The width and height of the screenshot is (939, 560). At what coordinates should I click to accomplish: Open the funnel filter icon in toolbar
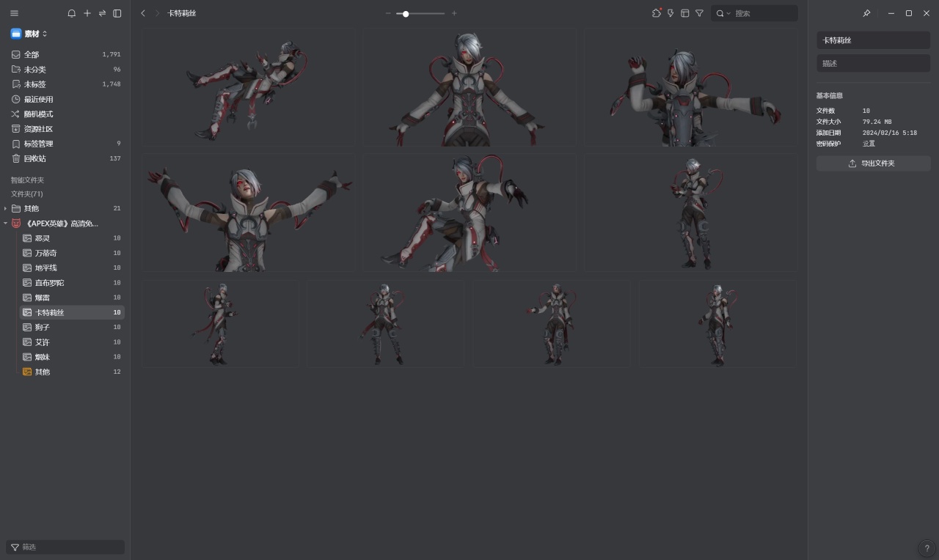coord(699,13)
